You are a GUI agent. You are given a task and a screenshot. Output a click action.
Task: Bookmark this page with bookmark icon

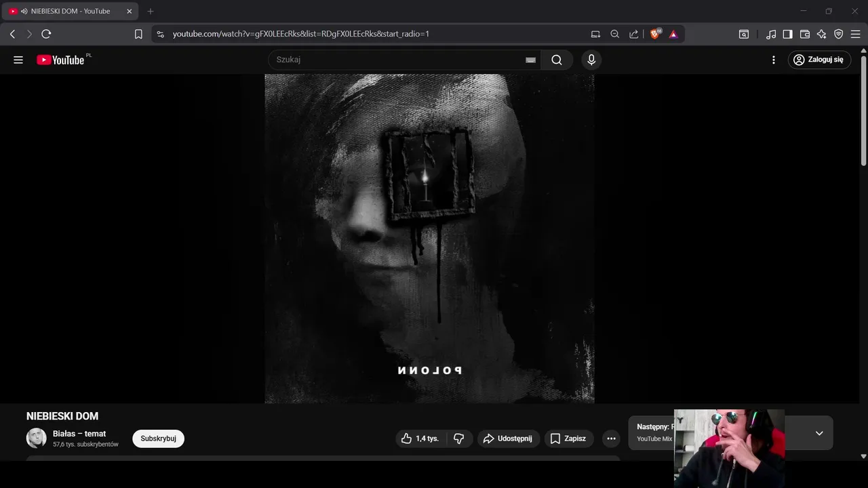click(138, 34)
